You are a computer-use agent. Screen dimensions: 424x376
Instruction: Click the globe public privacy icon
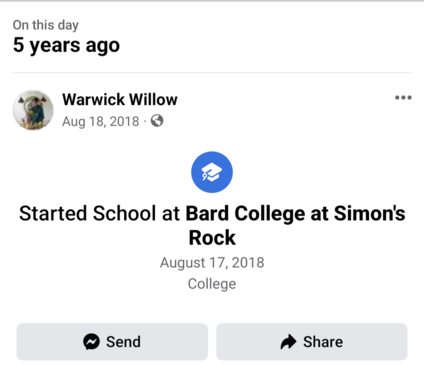click(x=157, y=121)
